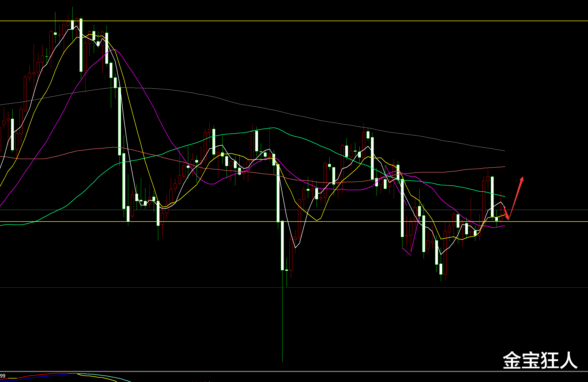Select the upper yellow horizontal resistance line
The image size is (588, 382).
tap(294, 21)
